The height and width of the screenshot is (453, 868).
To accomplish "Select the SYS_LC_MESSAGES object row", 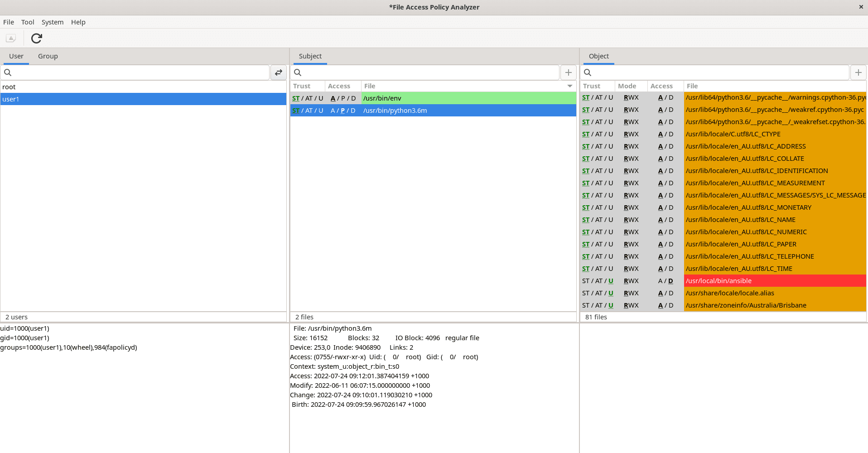I will pyautogui.click(x=723, y=195).
